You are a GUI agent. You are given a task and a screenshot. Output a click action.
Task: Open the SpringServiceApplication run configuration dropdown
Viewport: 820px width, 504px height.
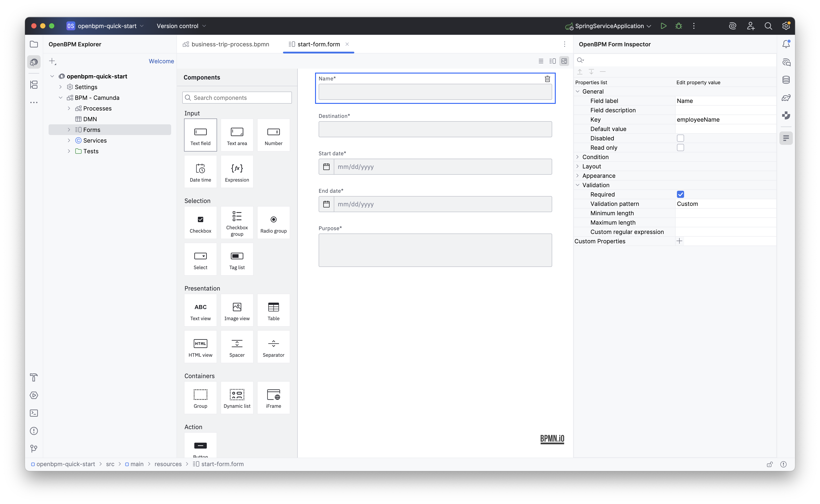click(609, 26)
